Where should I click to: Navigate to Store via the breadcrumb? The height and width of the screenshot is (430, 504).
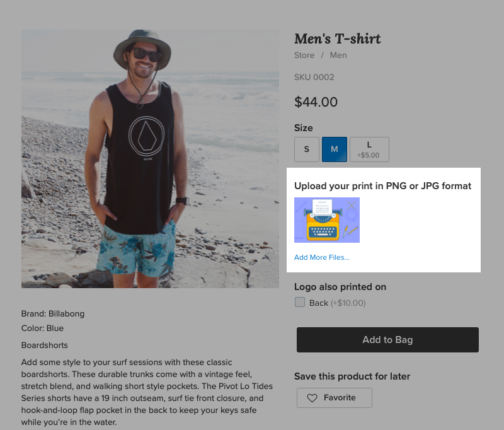click(x=304, y=55)
